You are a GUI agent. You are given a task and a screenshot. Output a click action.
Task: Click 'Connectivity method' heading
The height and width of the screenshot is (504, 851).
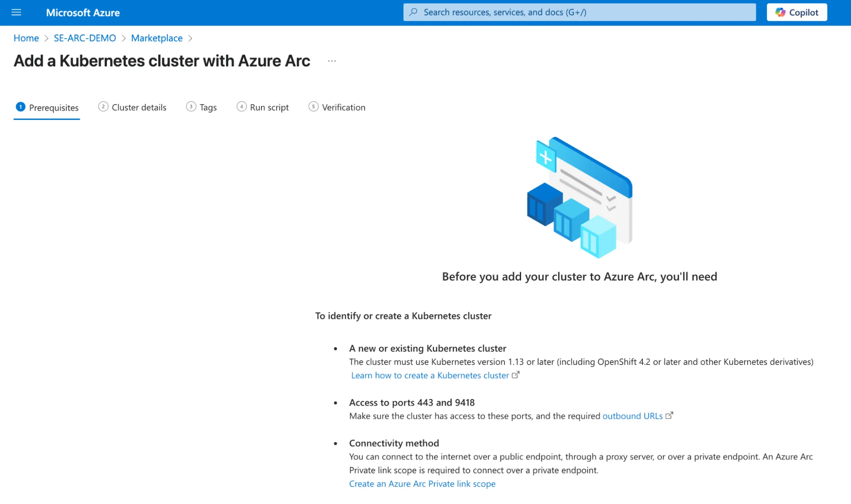[394, 443]
